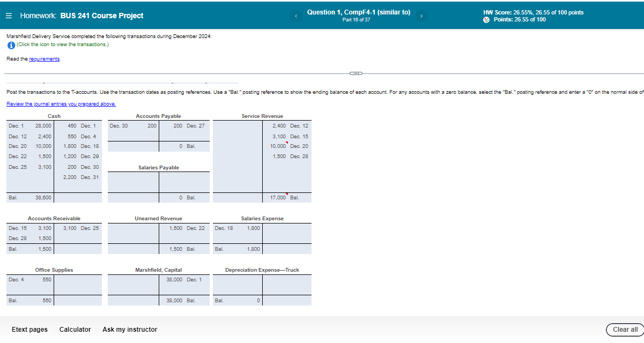Screen dimensions: 644x343
Task: Click the red flag on Dec. 20 Service Revenue entry
Action: [286, 143]
